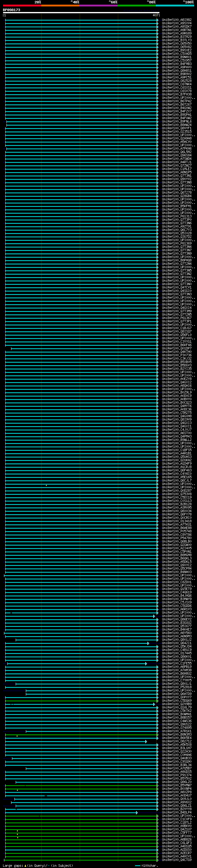Click the red 20% identity legend segment
197x868 pixels.
[x=22, y=6]
